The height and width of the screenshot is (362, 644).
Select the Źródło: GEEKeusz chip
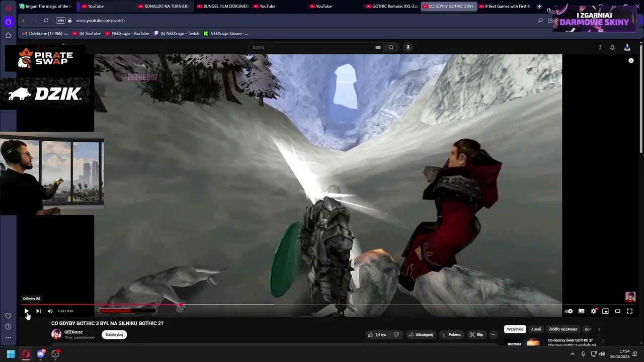coord(563,329)
